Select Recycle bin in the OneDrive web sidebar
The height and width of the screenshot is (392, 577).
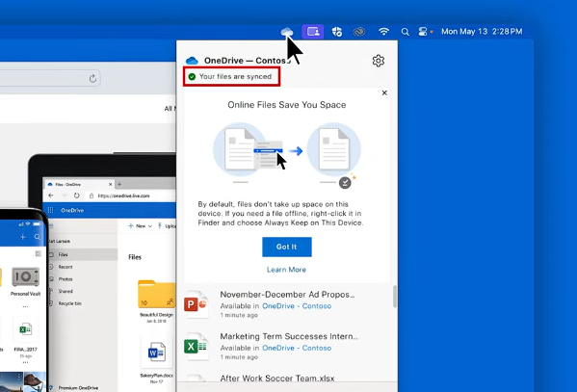click(70, 303)
